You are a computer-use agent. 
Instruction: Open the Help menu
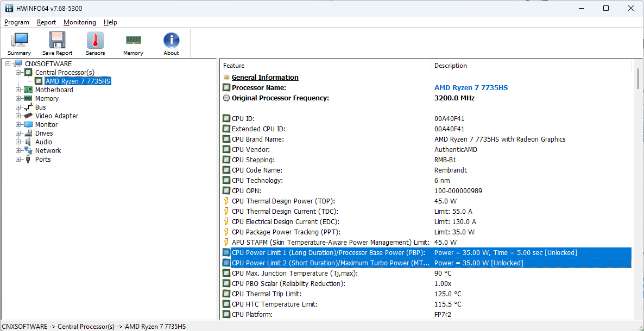[110, 22]
